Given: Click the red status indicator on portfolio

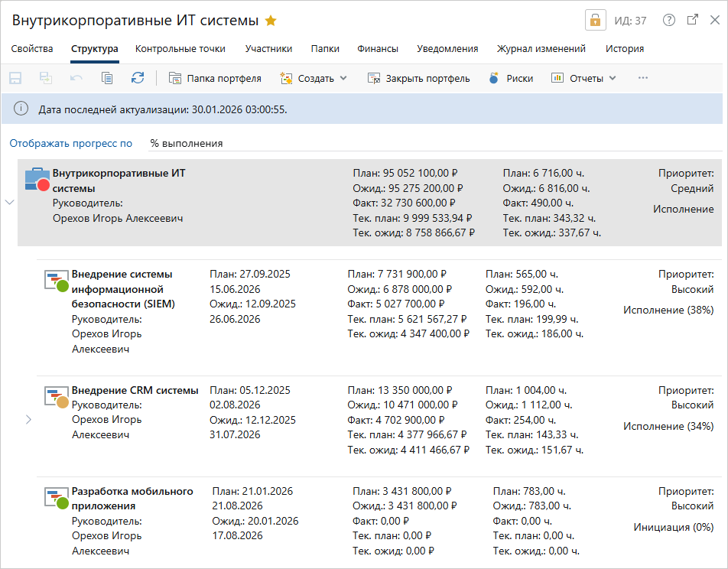Looking at the screenshot, I should pyautogui.click(x=44, y=184).
